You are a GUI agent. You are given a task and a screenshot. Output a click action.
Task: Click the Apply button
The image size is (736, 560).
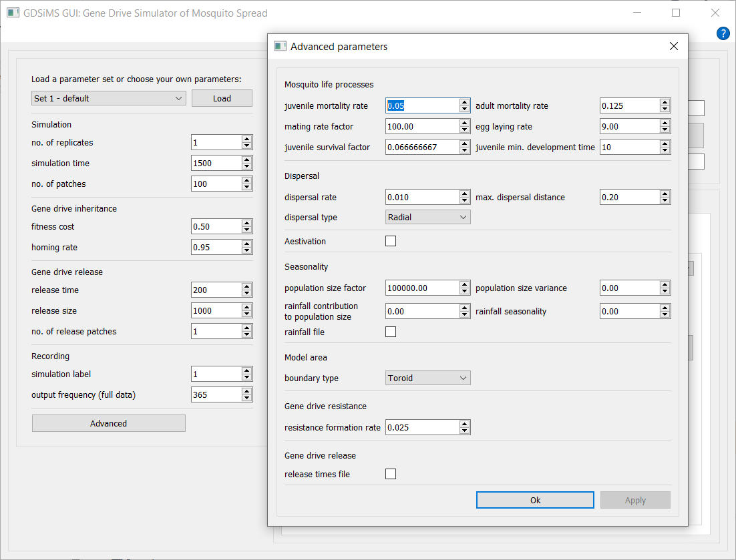click(x=635, y=500)
